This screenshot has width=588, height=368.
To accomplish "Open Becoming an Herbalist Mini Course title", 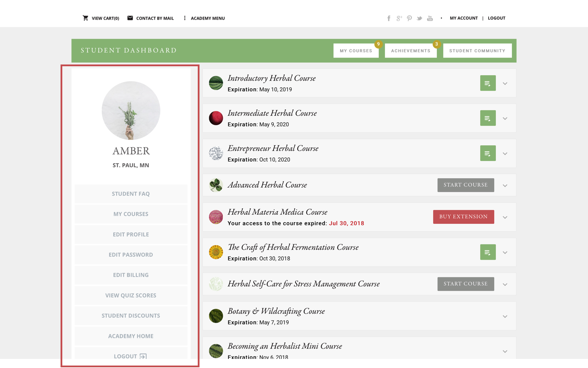I will (x=285, y=346).
